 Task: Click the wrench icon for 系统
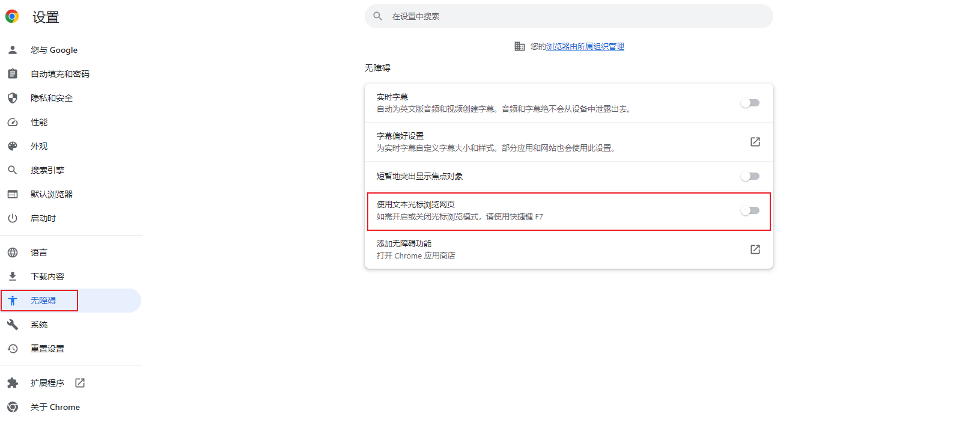(x=13, y=325)
